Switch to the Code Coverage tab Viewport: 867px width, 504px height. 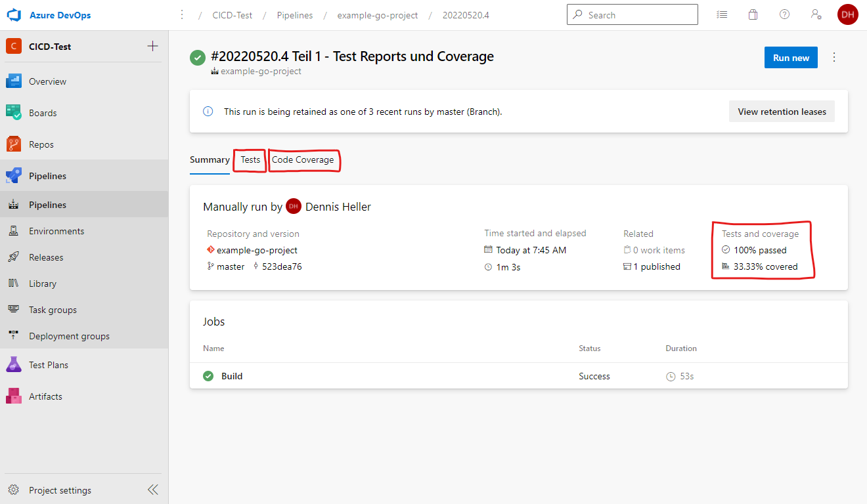[x=303, y=159]
